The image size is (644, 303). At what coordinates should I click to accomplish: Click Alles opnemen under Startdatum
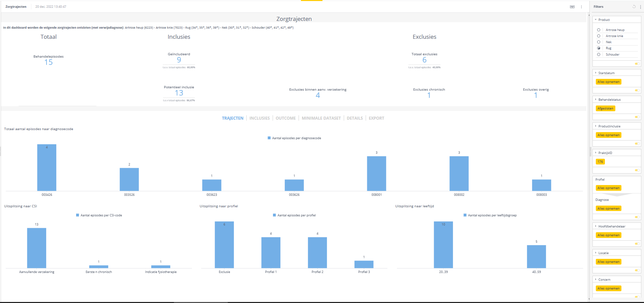click(609, 82)
